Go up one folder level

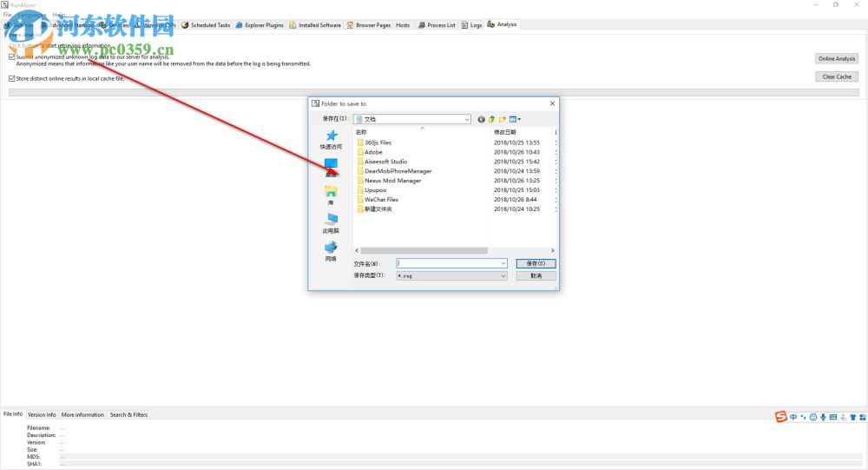491,119
